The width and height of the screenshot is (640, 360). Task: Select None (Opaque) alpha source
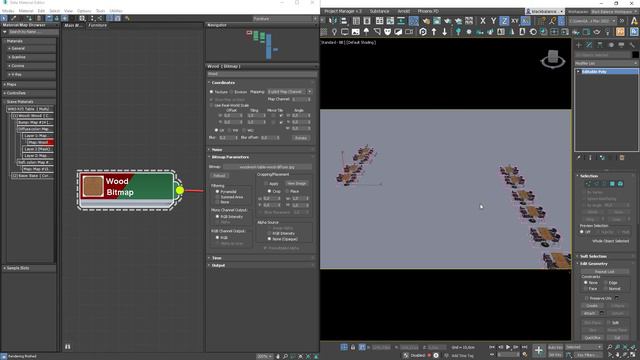pos(269,239)
